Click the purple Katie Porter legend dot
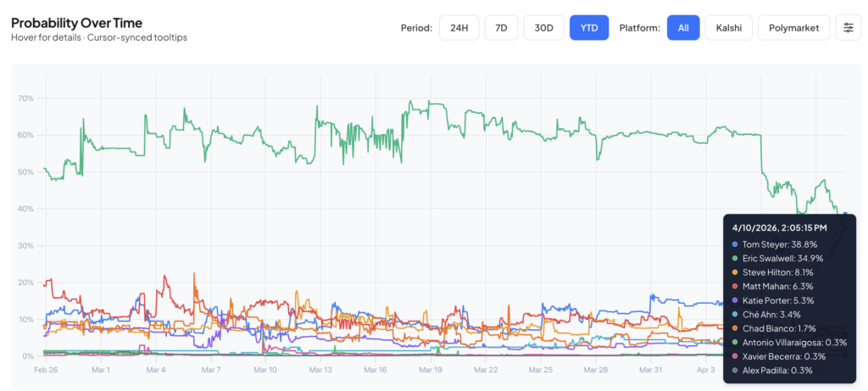Viewport: 868px width, 391px height. pyautogui.click(x=734, y=299)
